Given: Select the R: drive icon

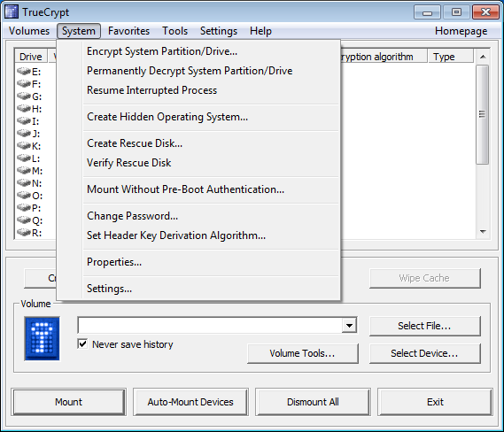Looking at the screenshot, I should pyautogui.click(x=23, y=232).
